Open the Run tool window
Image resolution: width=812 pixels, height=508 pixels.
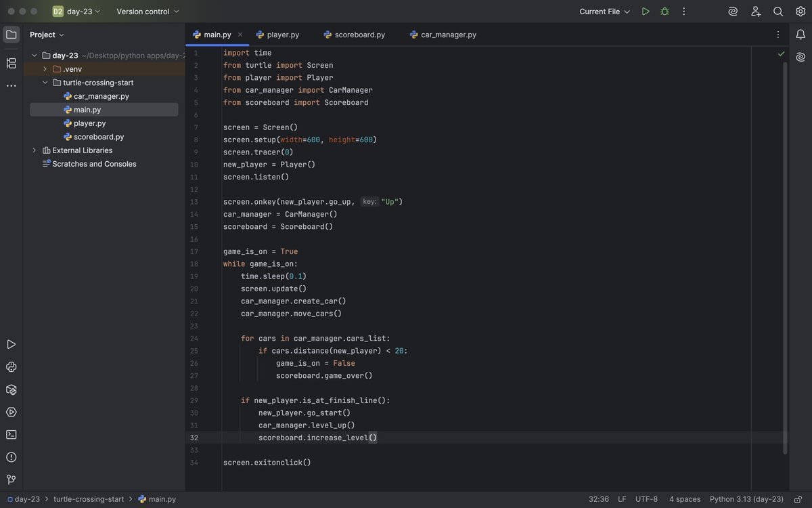11,345
